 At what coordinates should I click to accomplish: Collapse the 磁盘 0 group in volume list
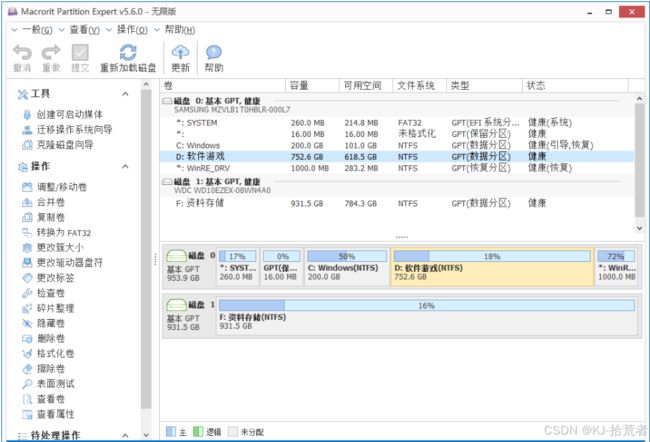167,101
